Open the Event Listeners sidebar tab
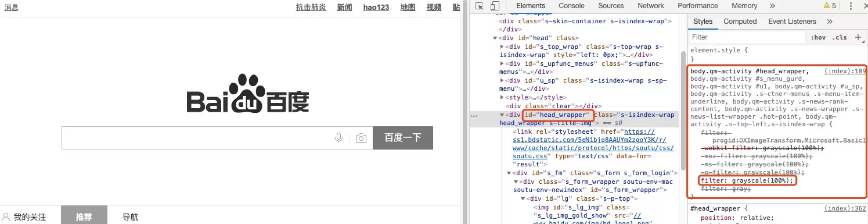Viewport: 868px width, 224px height. pyautogui.click(x=792, y=22)
